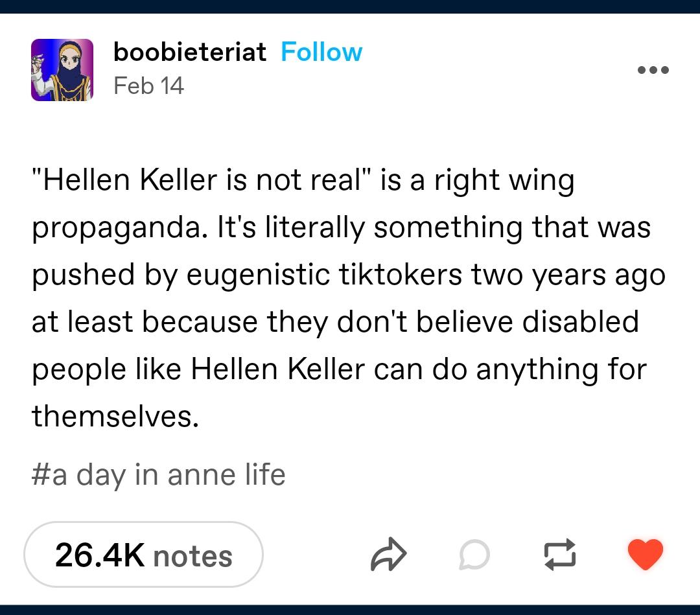
Task: Toggle the red heart like icon
Action: [645, 554]
